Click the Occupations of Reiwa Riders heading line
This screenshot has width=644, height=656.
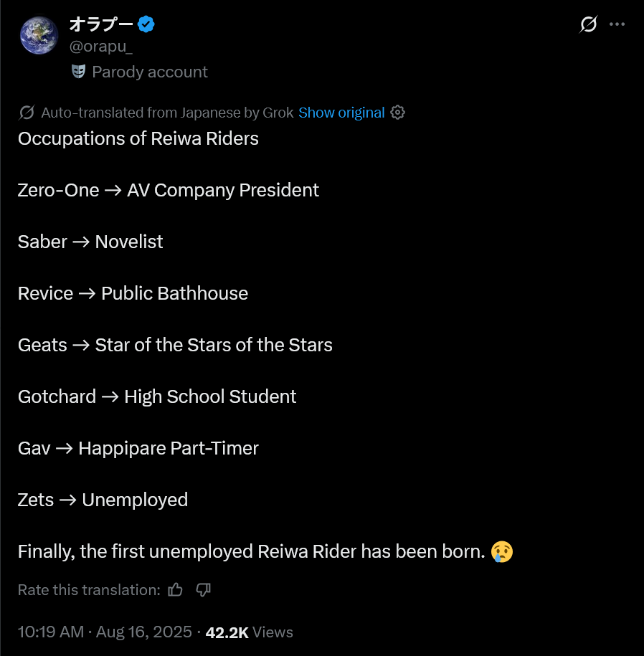click(x=138, y=138)
